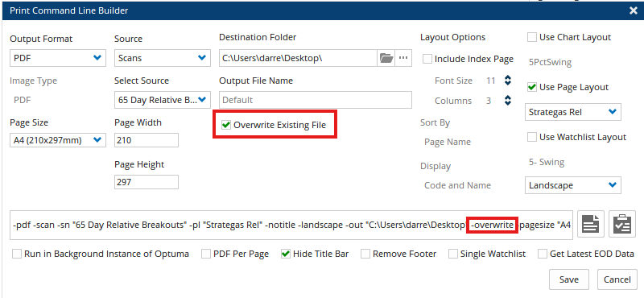Disable Use Page Layout
This screenshot has height=298, width=644.
click(532, 87)
